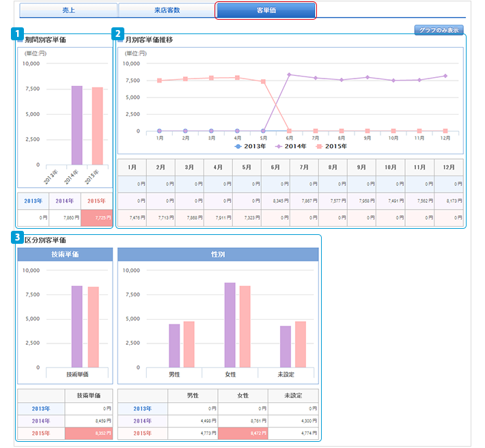Click the pink 2015年 bar in 期間別客単価 chart

point(98,126)
